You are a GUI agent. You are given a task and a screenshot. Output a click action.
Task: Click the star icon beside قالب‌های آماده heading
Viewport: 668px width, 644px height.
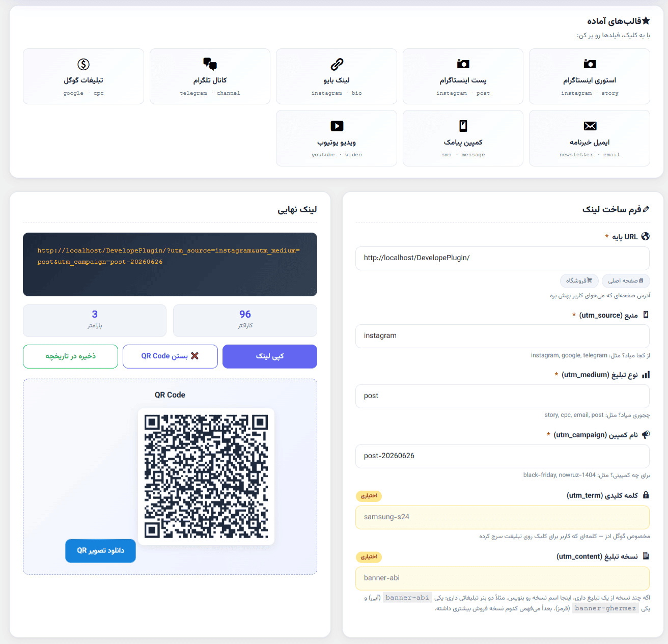[646, 21]
